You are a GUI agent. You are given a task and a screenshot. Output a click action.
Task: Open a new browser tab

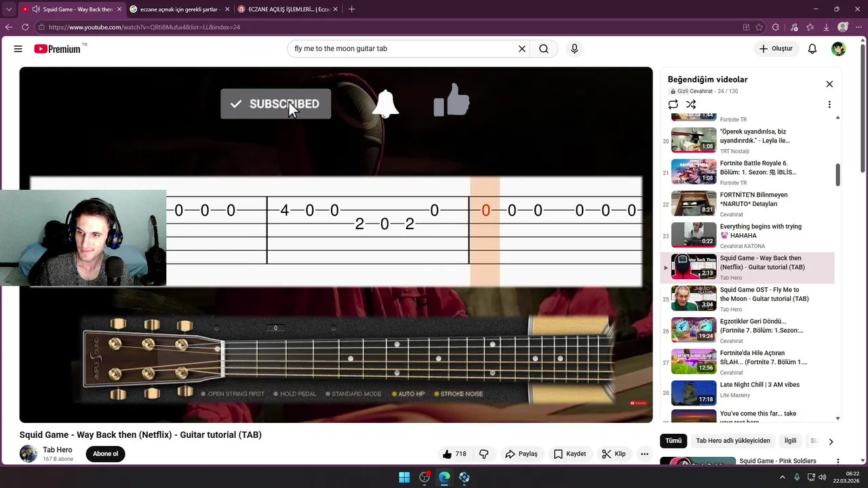351,9
